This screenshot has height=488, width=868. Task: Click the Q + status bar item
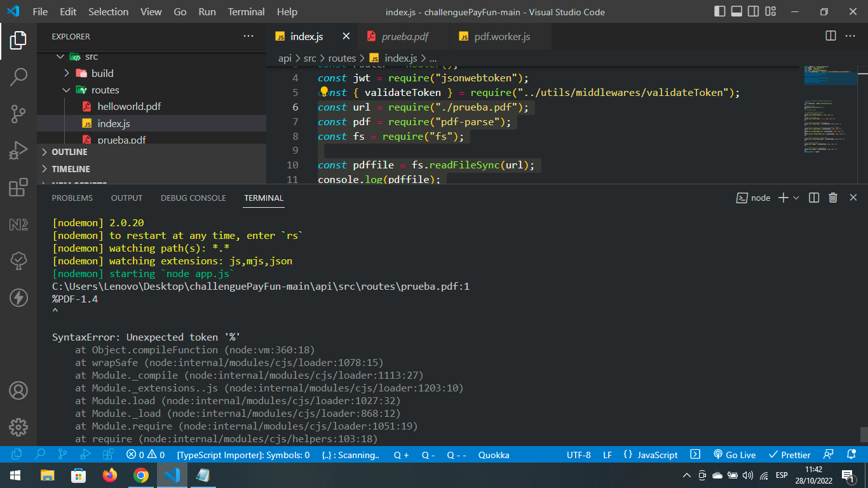coord(401,455)
